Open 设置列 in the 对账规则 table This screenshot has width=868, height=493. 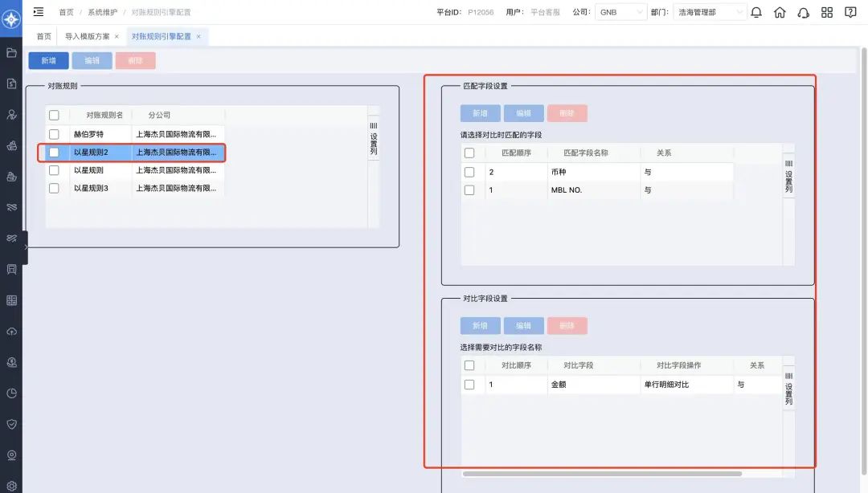point(373,138)
